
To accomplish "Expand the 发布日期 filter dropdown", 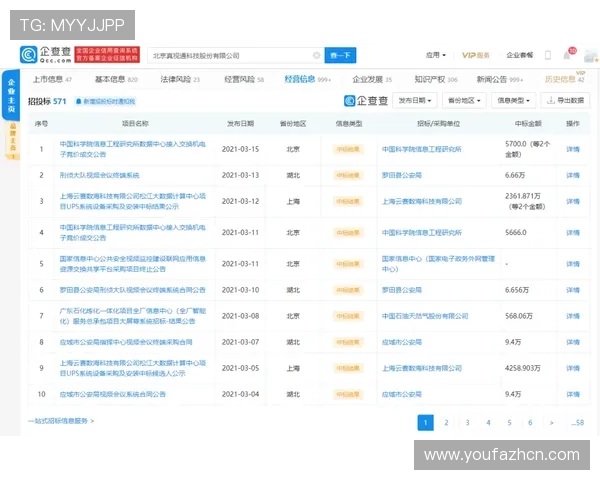I will click(415, 100).
